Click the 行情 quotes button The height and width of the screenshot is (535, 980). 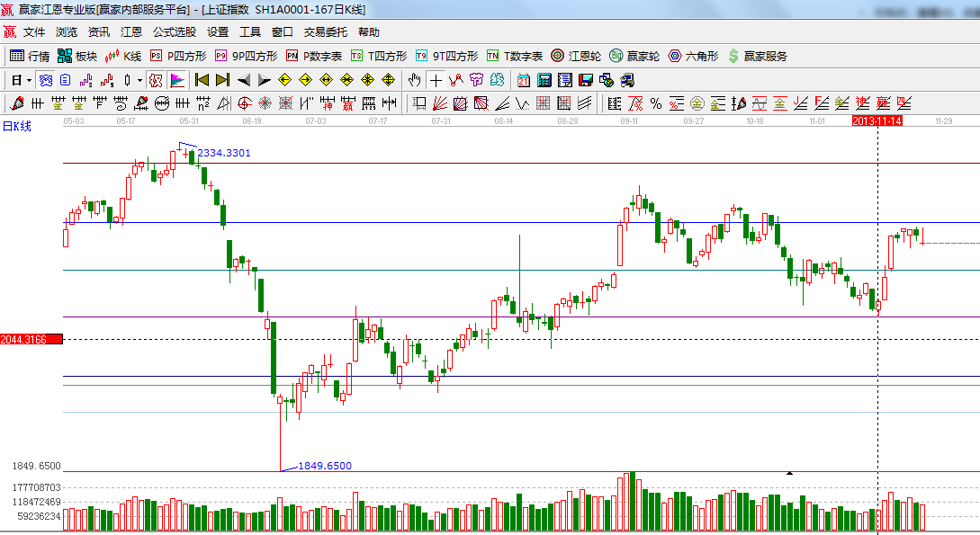point(30,56)
